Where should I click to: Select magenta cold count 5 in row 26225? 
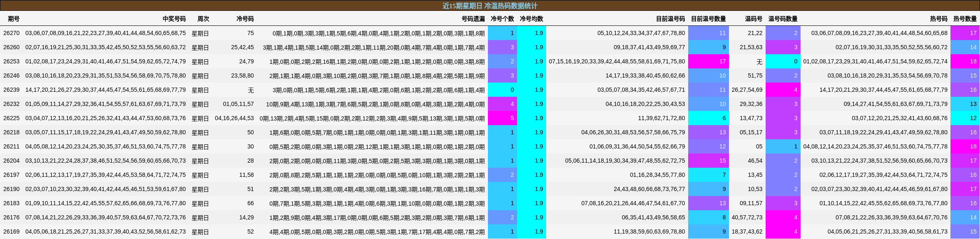pyautogui.click(x=502, y=118)
